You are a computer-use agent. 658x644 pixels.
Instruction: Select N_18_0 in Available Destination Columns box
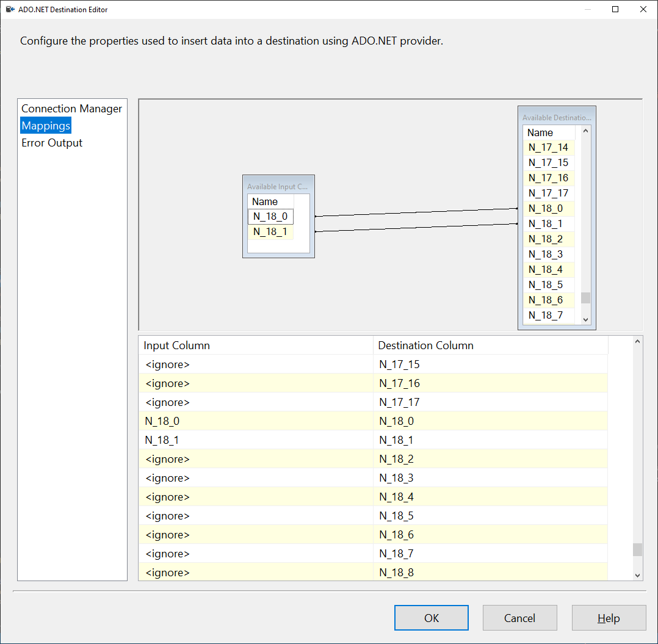549,209
